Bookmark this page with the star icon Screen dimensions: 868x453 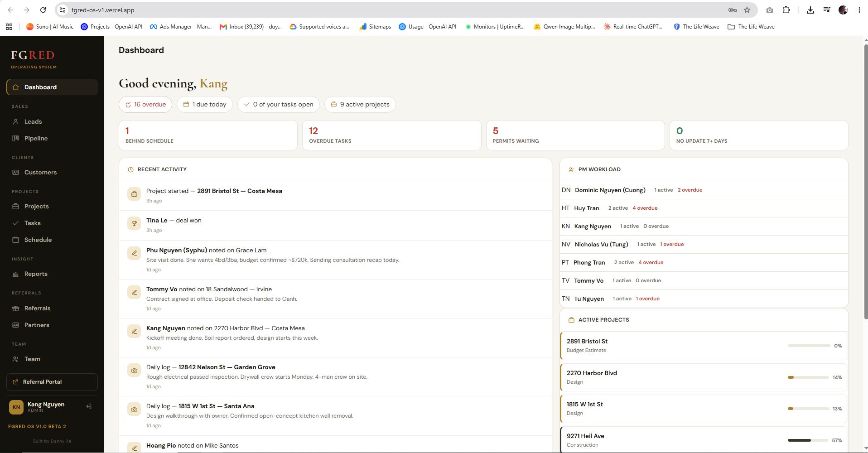click(x=747, y=10)
